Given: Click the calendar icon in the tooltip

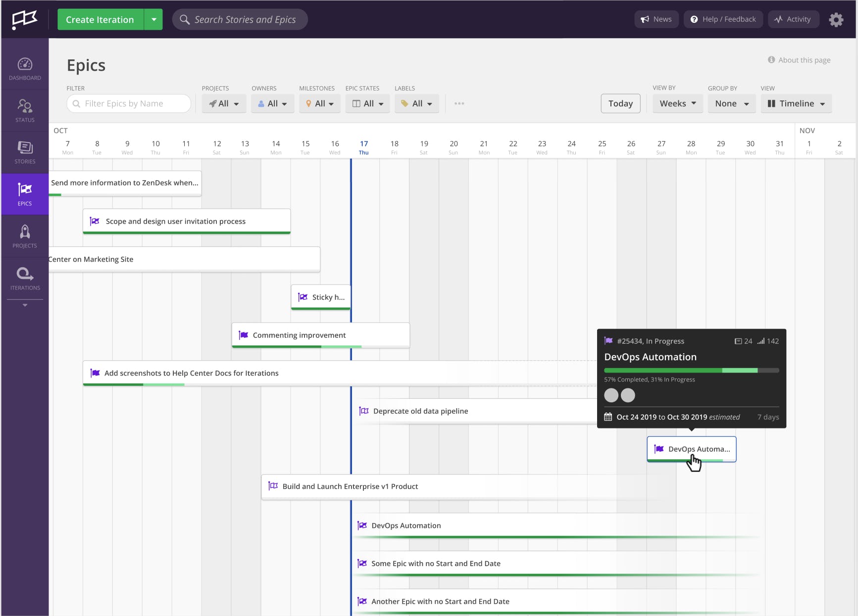Looking at the screenshot, I should [608, 417].
